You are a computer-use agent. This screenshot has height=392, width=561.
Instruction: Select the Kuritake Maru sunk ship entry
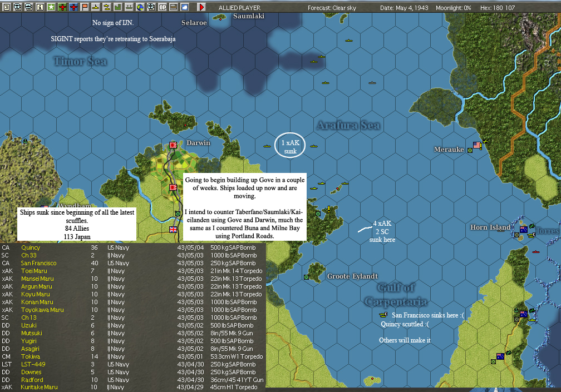tap(132, 387)
